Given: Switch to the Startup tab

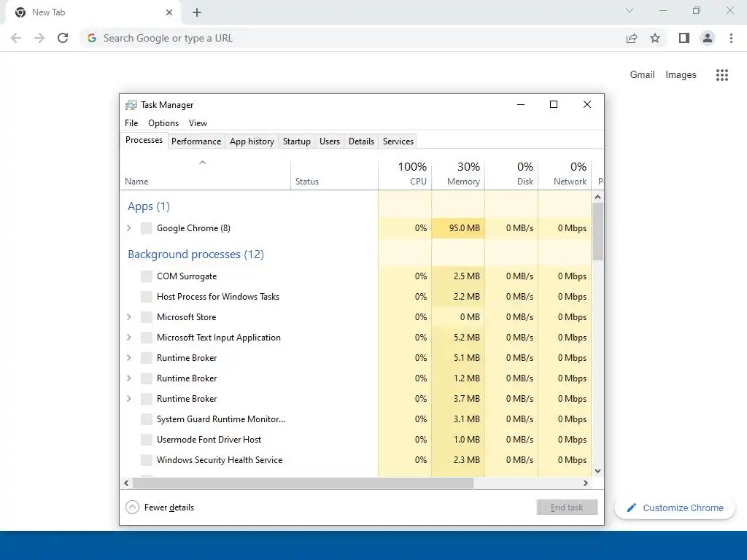Looking at the screenshot, I should point(297,141).
